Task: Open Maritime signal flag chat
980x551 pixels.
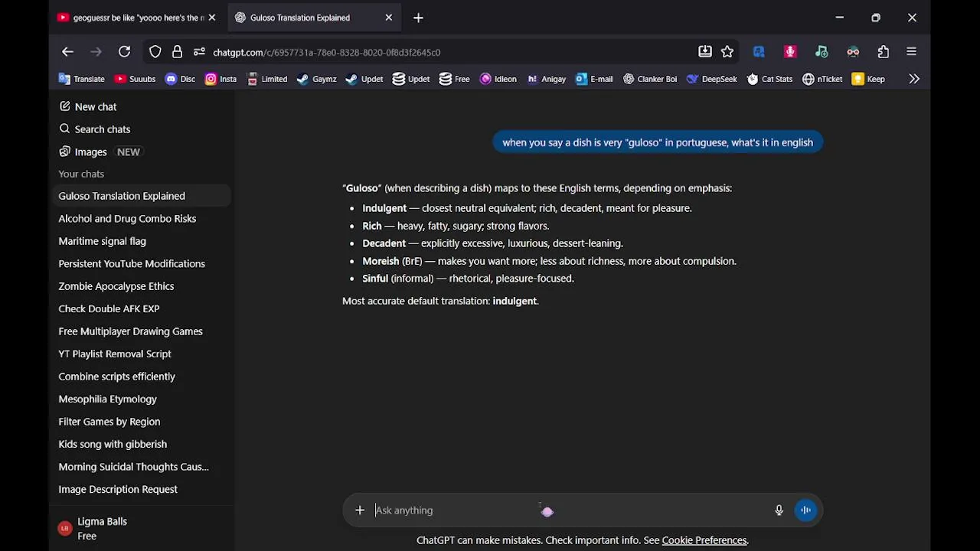Action: [x=102, y=241]
